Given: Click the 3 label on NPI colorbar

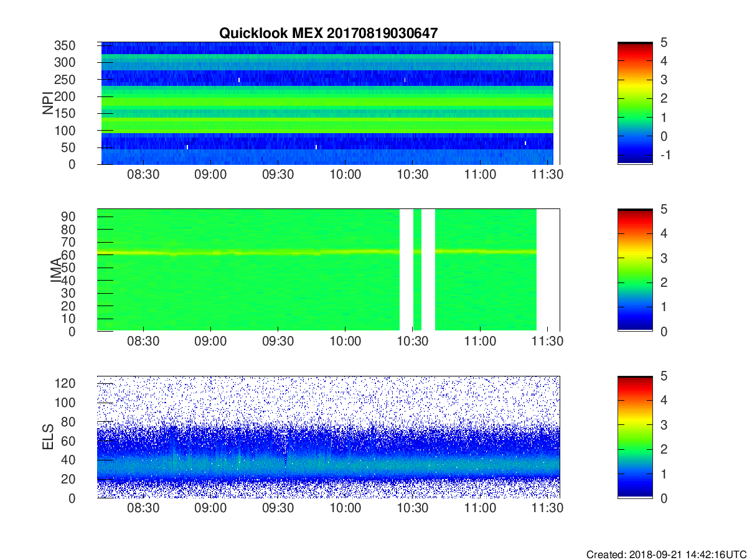Looking at the screenshot, I should 664,80.
